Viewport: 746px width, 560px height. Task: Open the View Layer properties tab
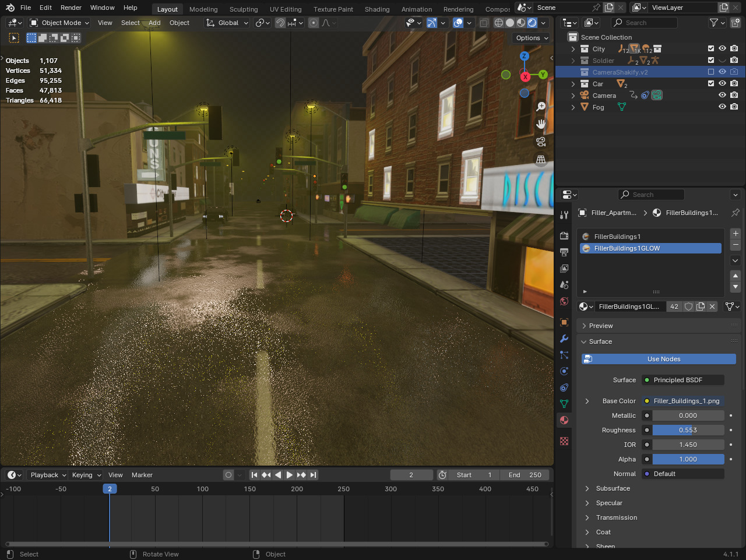click(x=564, y=269)
